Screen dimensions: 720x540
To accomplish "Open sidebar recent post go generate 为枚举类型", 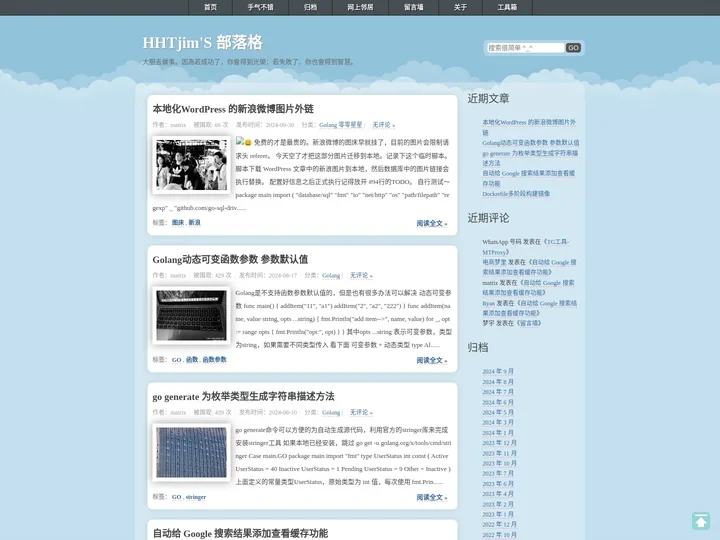I will [x=530, y=158].
